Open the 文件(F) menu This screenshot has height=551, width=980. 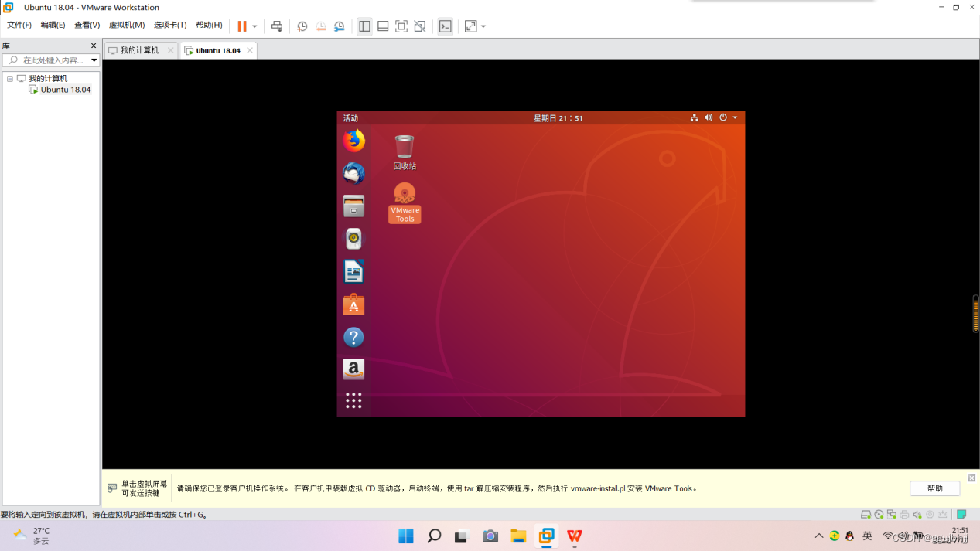(19, 26)
